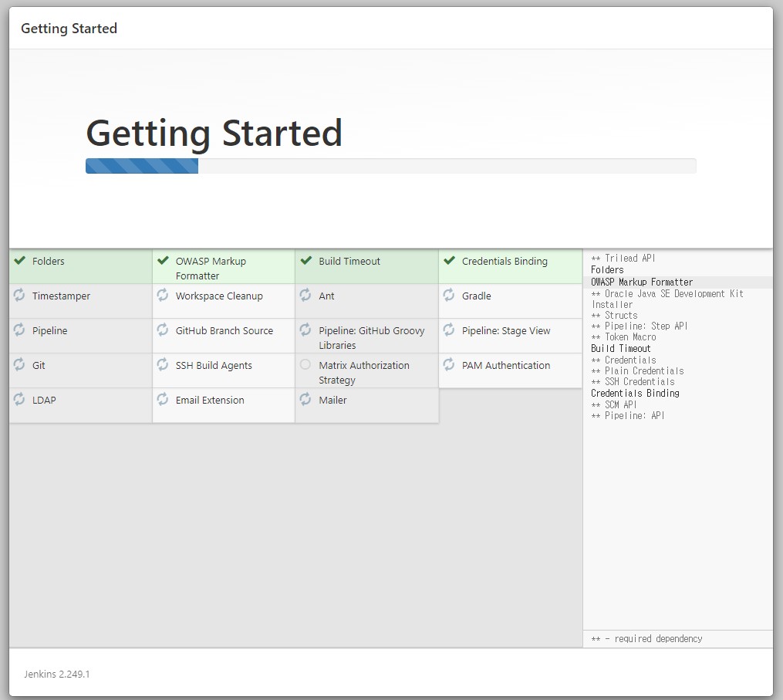Click '** Oracle Java SE Development Kit Installer' log line
The width and height of the screenshot is (783, 700).
[667, 299]
